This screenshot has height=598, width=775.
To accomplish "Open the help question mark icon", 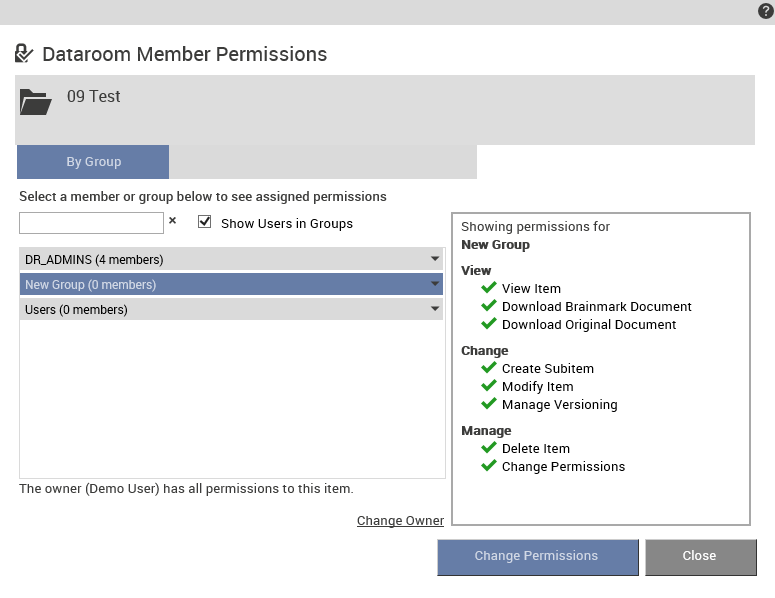I will [766, 11].
